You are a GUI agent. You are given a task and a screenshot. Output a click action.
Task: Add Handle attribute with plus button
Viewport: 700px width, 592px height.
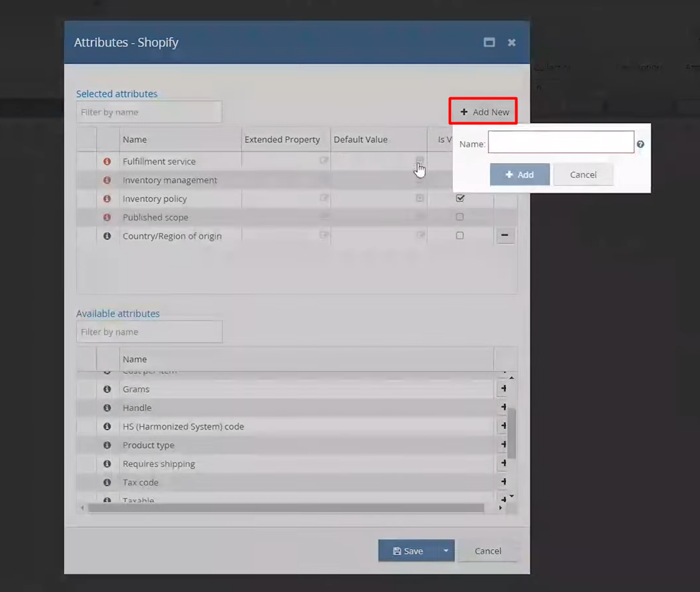[x=503, y=407]
